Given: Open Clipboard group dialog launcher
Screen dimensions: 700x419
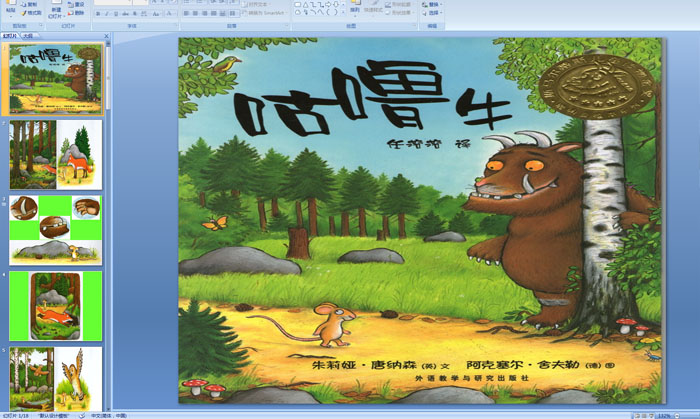Looking at the screenshot, I should [41, 26].
